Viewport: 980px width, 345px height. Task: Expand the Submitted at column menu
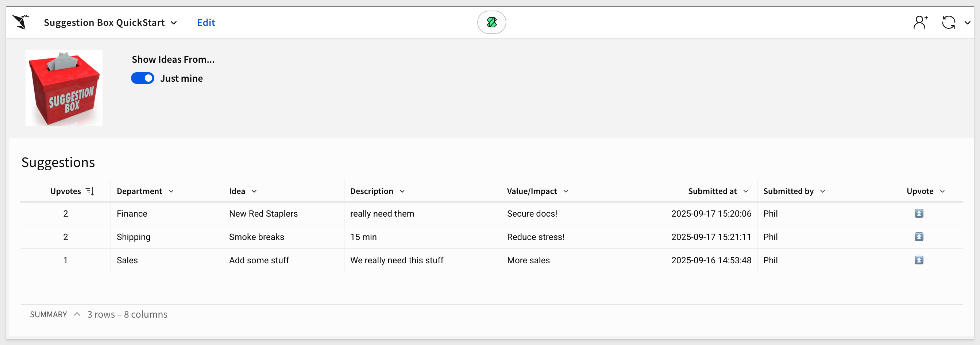coord(745,191)
